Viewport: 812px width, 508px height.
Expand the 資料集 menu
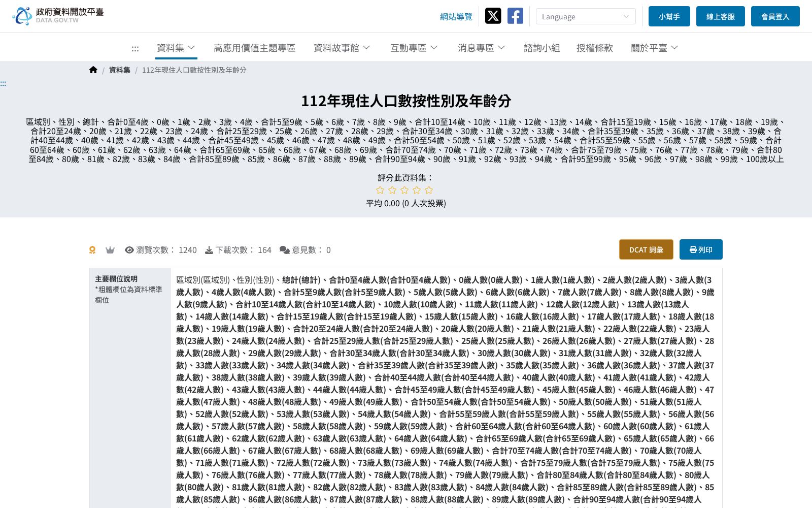click(176, 48)
